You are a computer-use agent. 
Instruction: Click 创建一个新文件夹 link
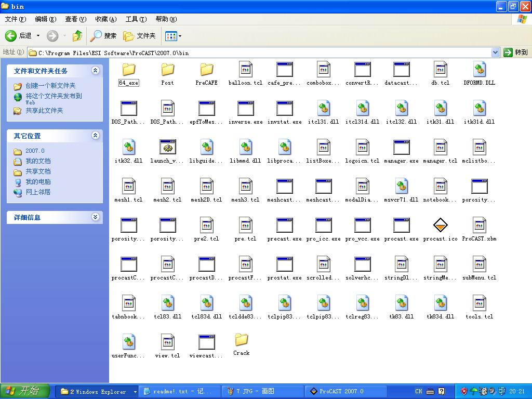[x=50, y=86]
